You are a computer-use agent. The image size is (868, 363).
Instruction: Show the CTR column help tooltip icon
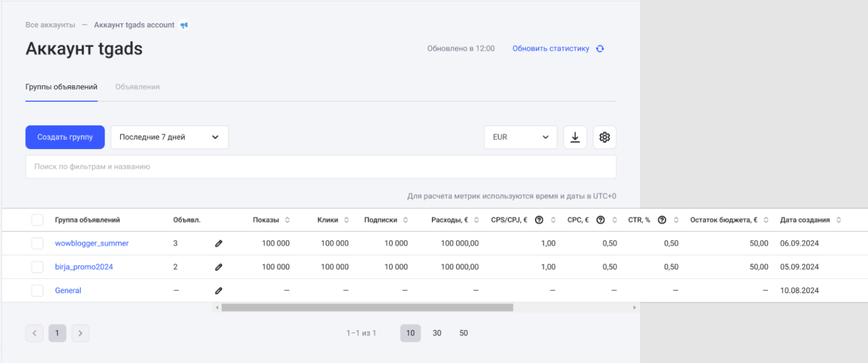tap(662, 220)
